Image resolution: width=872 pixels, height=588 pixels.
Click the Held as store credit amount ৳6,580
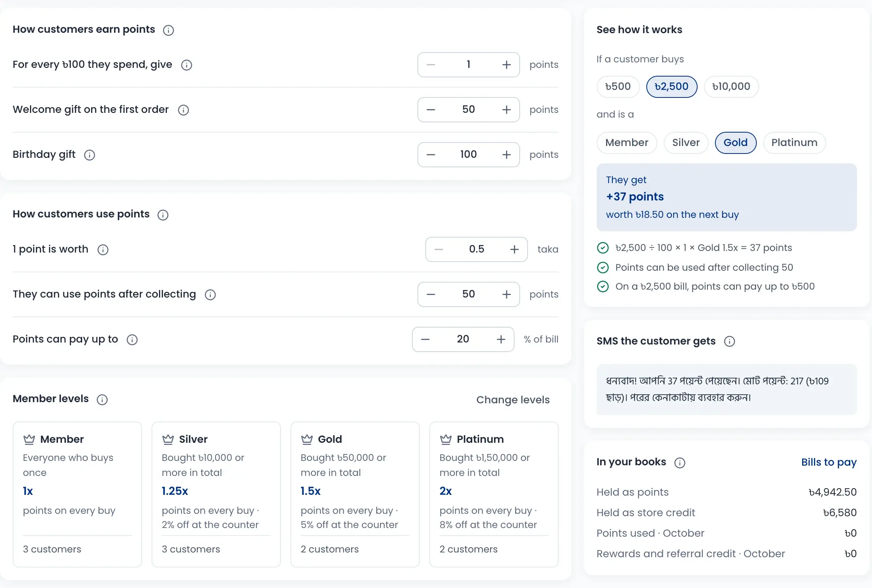coord(840,513)
